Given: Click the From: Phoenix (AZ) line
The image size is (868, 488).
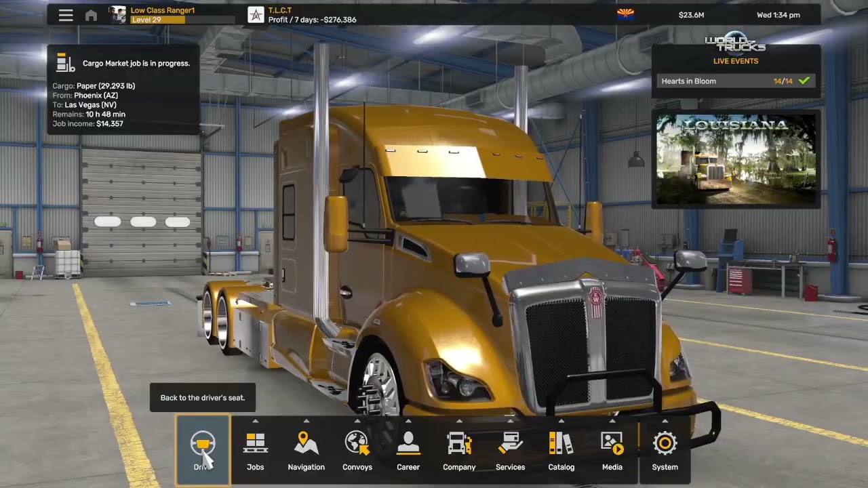Looking at the screenshot, I should 85,96.
